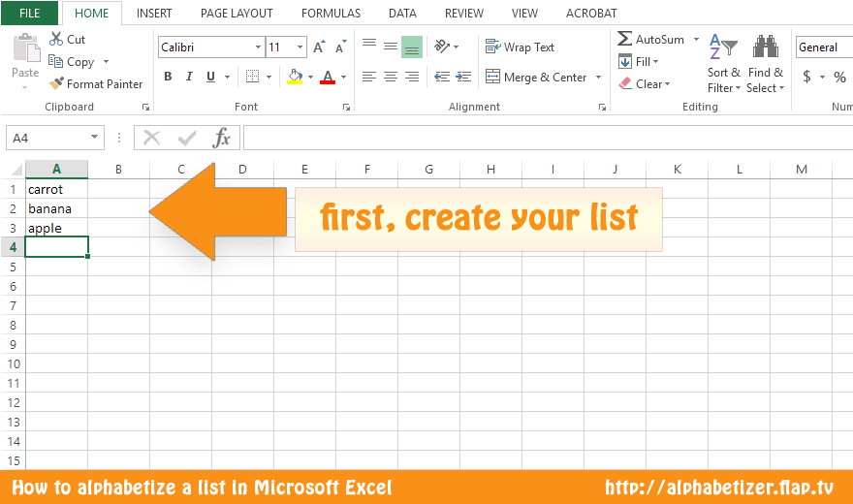Decrease font size with the smaller A icon
Screen dimensions: 853x504
tap(340, 47)
